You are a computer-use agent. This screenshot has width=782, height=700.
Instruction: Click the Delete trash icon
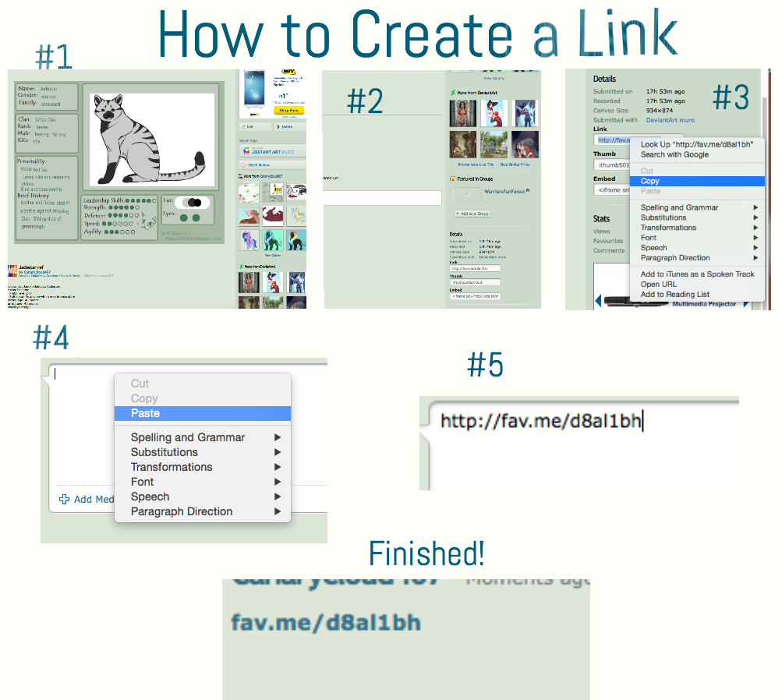[278, 126]
